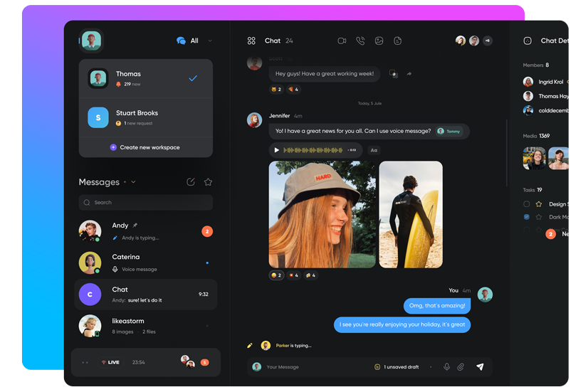The height and width of the screenshot is (392, 588).
Task: Open first media thumbnail in Chat Details
Action: pos(535,158)
